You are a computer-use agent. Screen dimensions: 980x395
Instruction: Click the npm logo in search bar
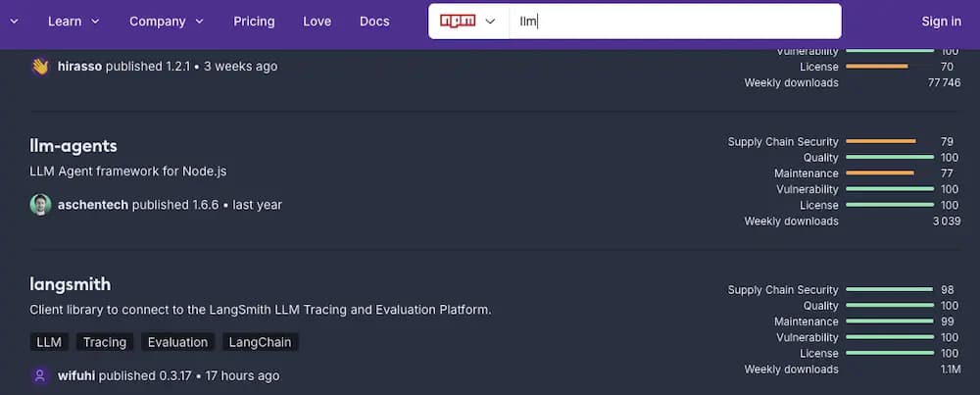[x=457, y=21]
